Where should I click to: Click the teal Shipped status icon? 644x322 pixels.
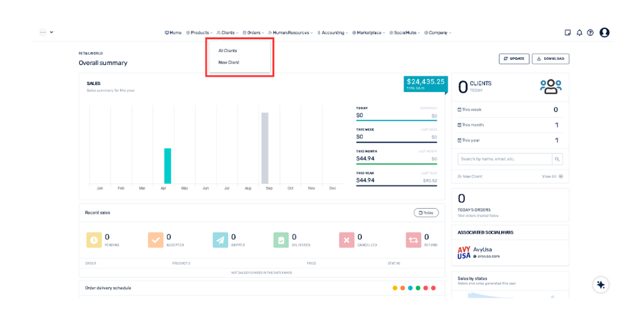[220, 240]
